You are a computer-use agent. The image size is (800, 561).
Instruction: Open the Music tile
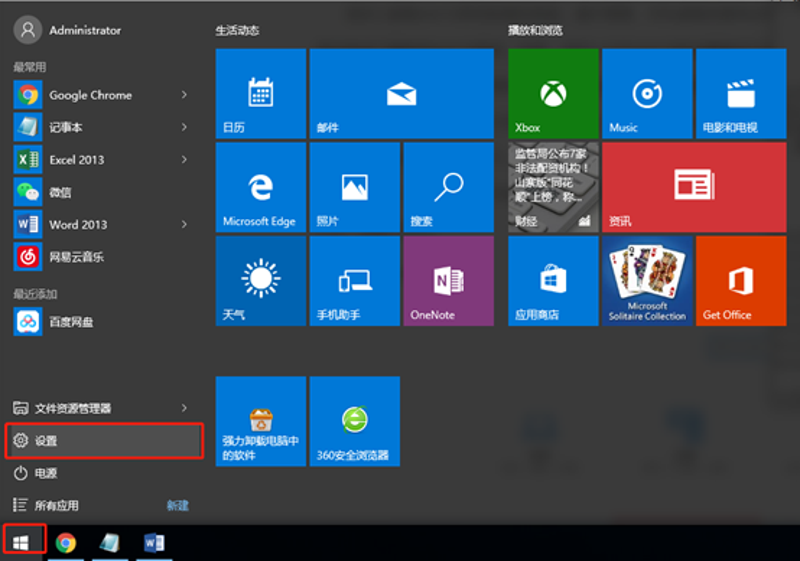tap(647, 94)
